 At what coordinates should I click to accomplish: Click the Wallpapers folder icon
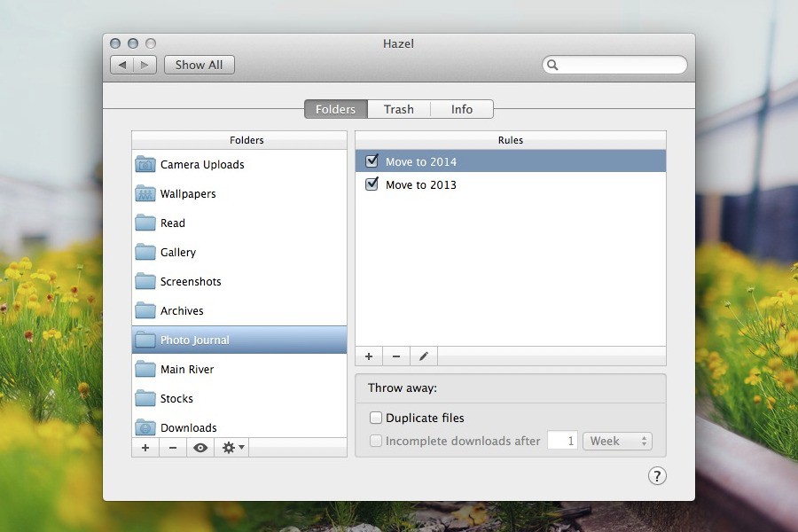click(145, 193)
